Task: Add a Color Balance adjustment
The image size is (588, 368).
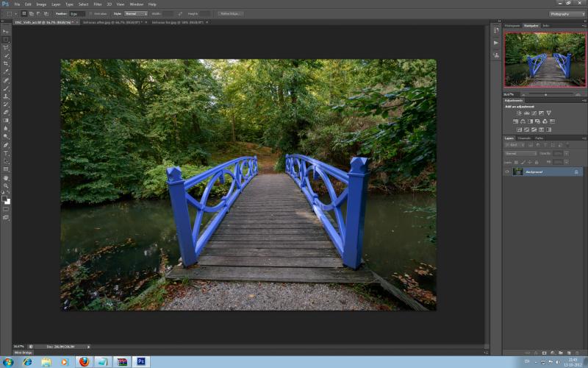Action: pyautogui.click(x=523, y=121)
